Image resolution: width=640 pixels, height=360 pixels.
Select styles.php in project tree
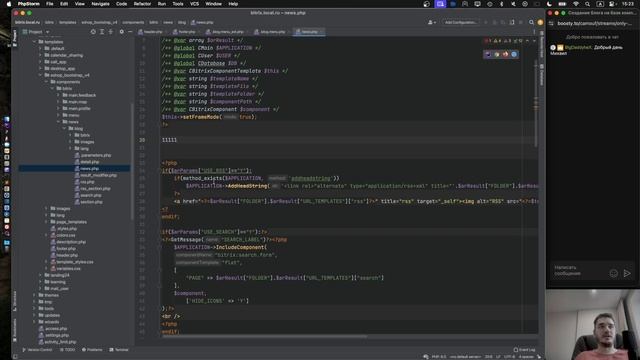click(x=64, y=229)
